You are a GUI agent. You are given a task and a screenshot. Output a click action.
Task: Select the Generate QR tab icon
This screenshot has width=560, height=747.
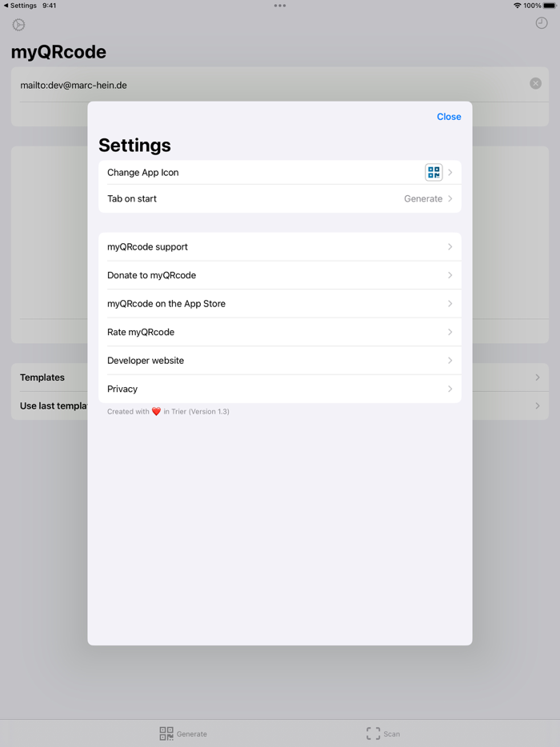(166, 733)
